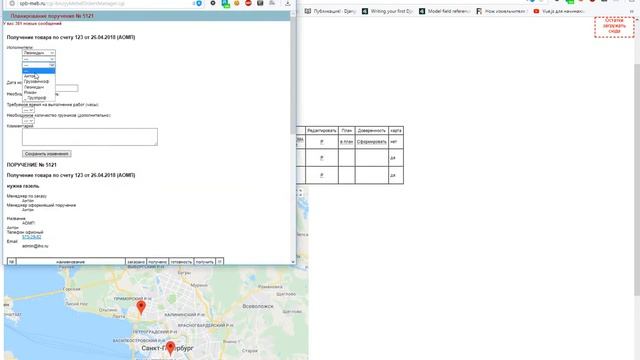Image resolution: width=640 pixels, height=360 pixels.
Task: Open the second executor dropdown
Action: click(39, 59)
